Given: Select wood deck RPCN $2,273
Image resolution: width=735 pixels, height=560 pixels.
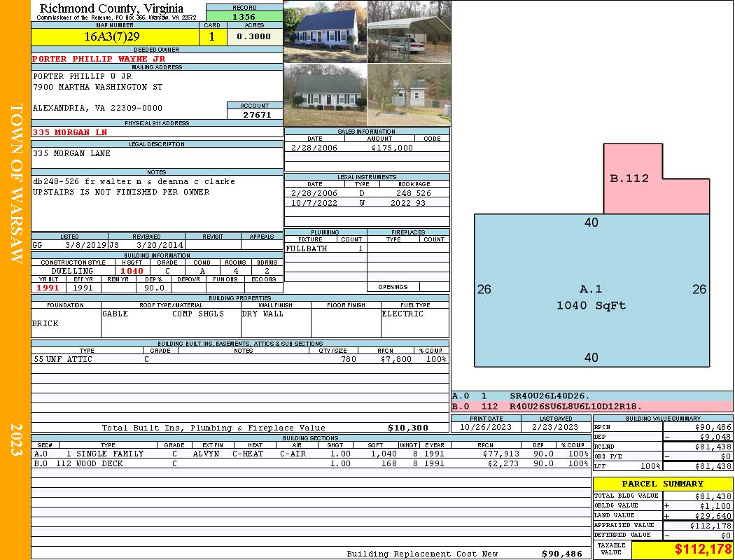Looking at the screenshot, I should click(x=503, y=463).
